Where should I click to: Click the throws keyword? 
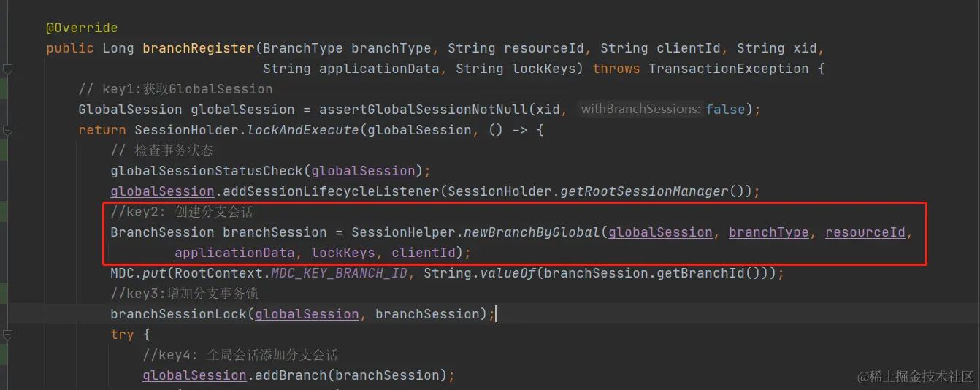616,69
